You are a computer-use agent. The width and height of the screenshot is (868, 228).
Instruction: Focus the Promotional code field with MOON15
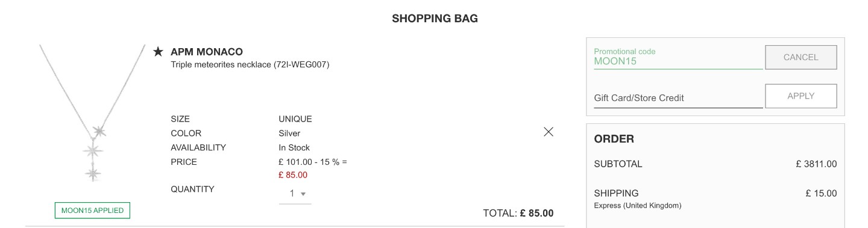678,57
